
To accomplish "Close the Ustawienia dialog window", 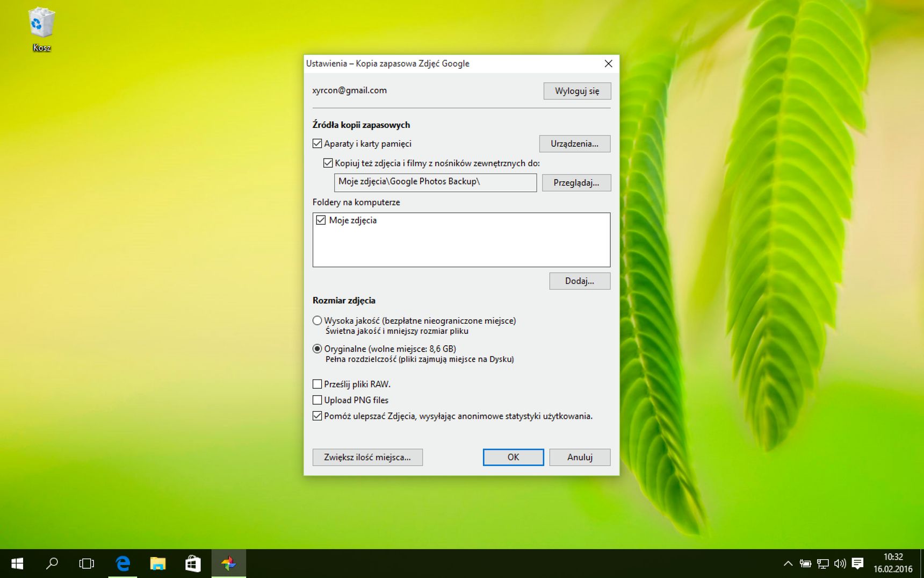I will pos(608,63).
